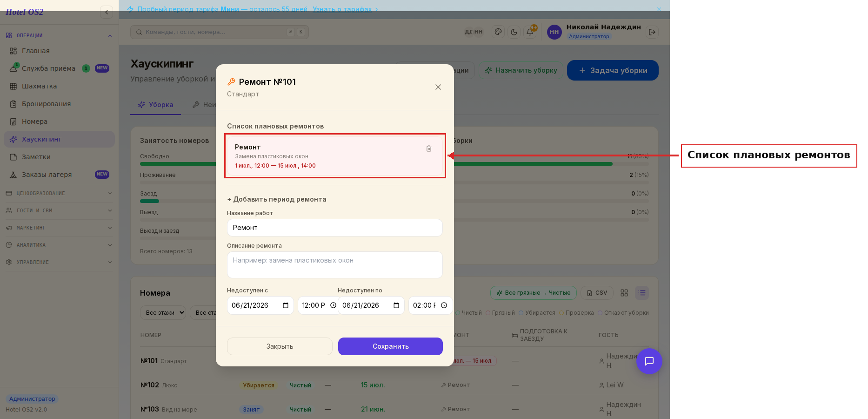Open calendar picker for Недоступен по date
The image size is (868, 419).
click(x=396, y=305)
